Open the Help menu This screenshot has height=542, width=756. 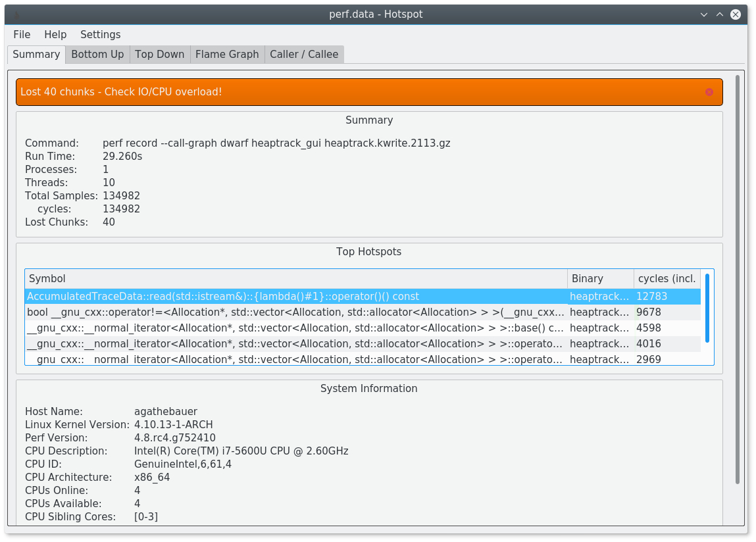[x=55, y=35]
